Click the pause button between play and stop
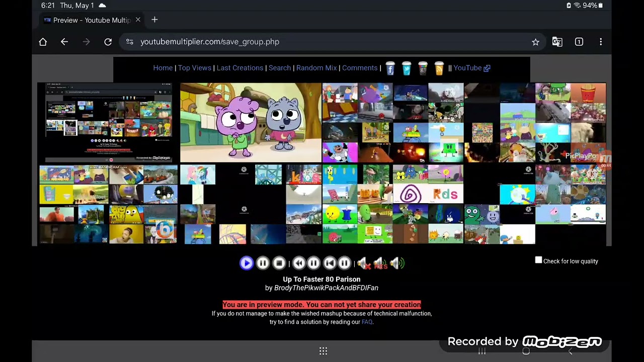Image resolution: width=644 pixels, height=362 pixels. pos(263,263)
